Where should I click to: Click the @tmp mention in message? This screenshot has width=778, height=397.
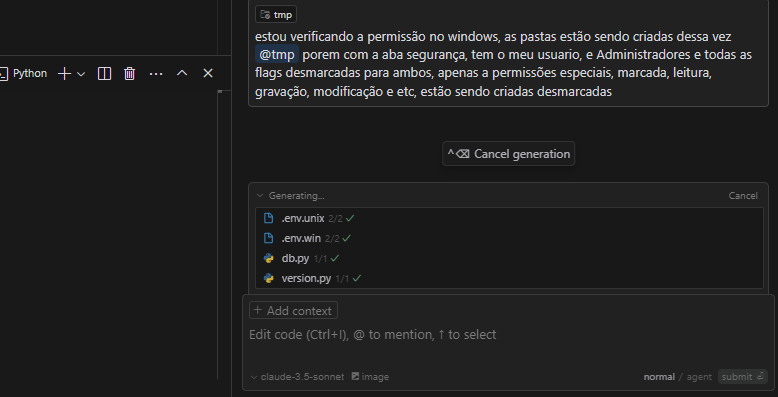coord(277,54)
